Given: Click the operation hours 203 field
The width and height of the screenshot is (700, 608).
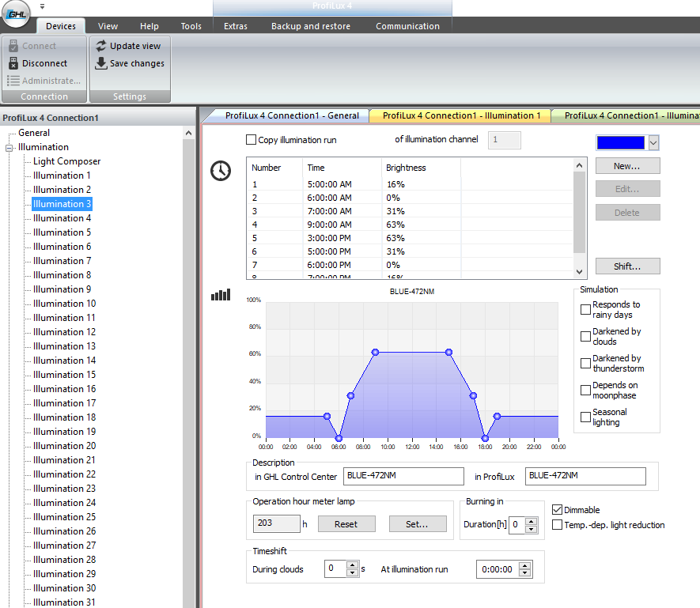Looking at the screenshot, I should pos(276,523).
